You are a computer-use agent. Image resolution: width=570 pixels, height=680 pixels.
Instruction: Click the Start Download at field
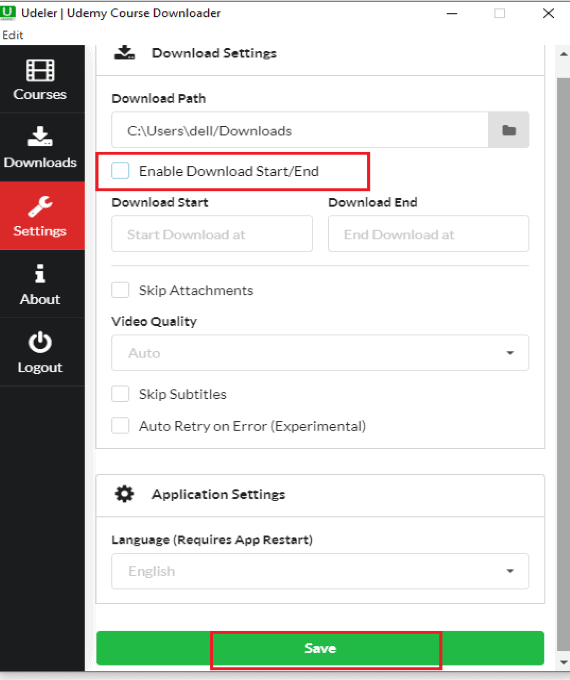[x=212, y=234]
